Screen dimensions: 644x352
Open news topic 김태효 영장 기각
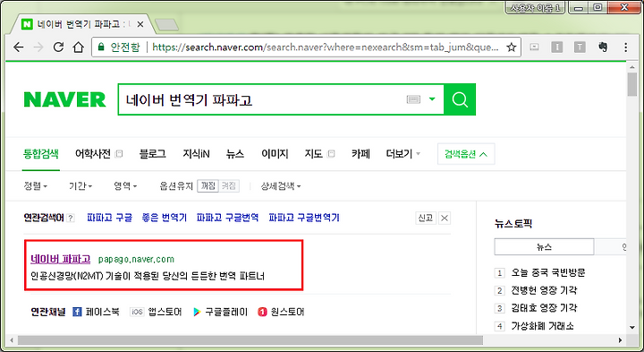pyautogui.click(x=544, y=308)
